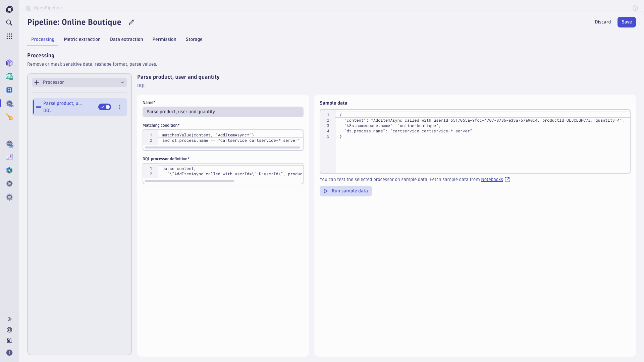Click the three-dot menu on processor
The height and width of the screenshot is (362, 644).
tap(119, 107)
